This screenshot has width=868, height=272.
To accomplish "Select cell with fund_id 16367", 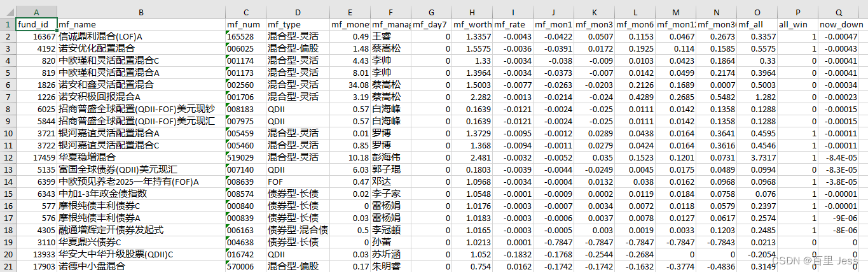I will pos(36,36).
